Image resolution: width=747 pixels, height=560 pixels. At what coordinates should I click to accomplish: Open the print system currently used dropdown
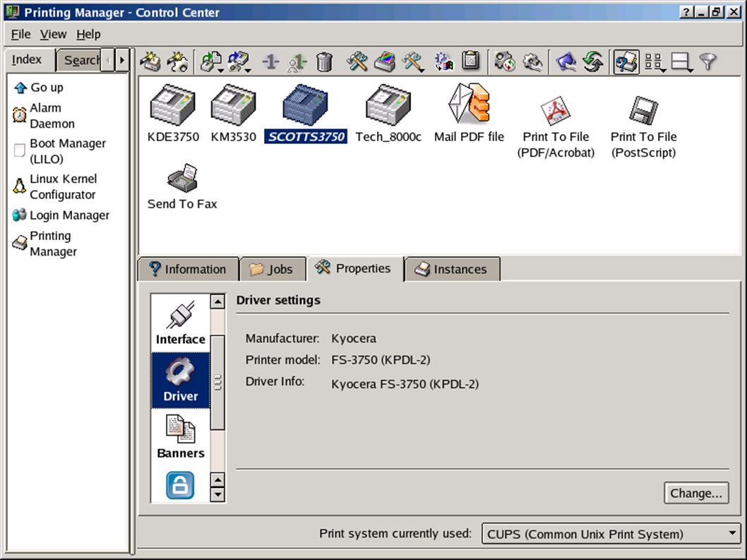pyautogui.click(x=611, y=534)
